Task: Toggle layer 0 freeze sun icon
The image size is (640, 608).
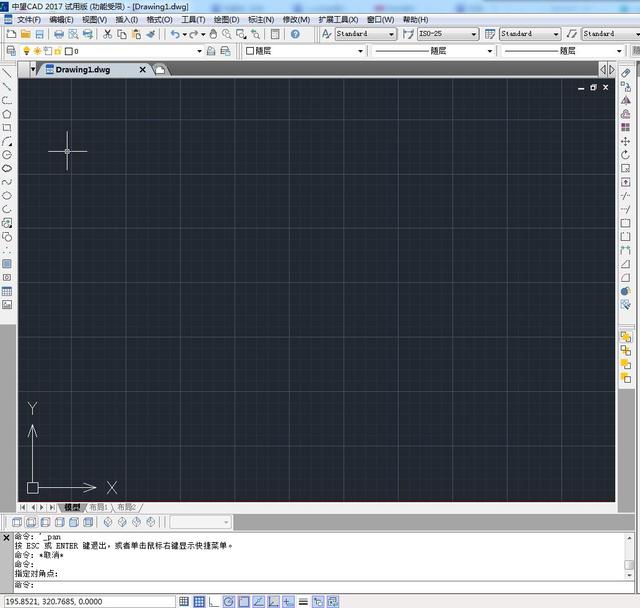Action: click(x=37, y=51)
